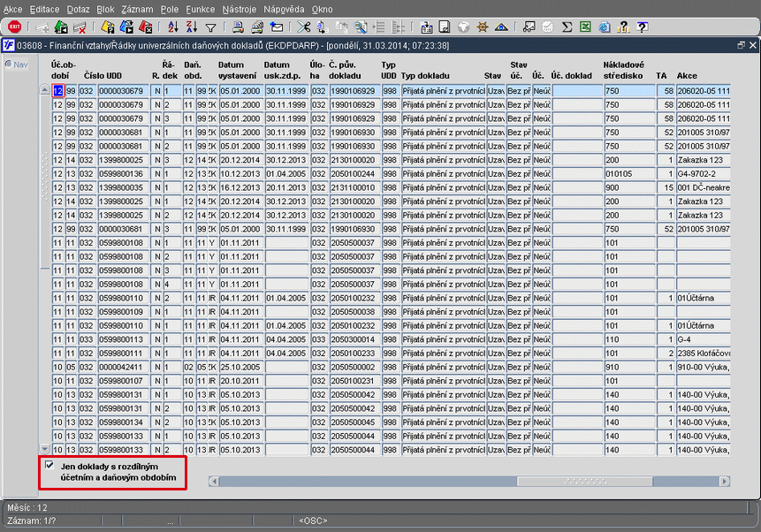The height and width of the screenshot is (532, 761).
Task: Click Akce cell 'G4-9702-2'
Action: [x=704, y=174]
